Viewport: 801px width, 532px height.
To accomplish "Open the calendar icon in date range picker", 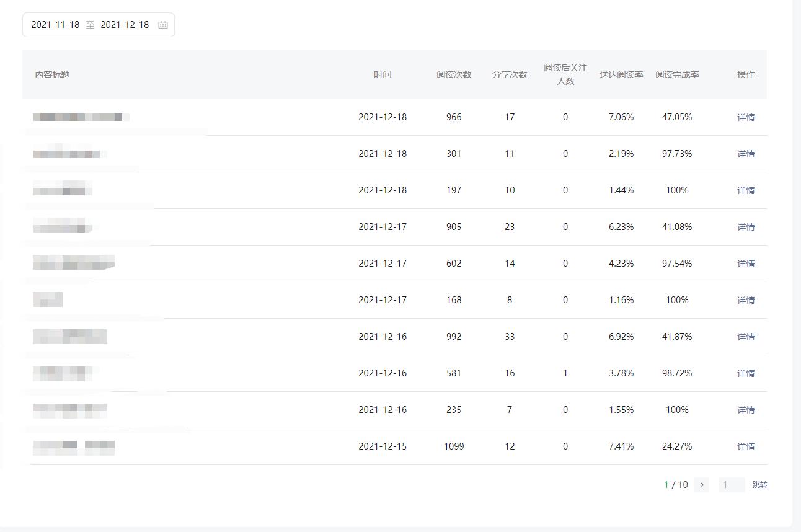I will pos(163,25).
